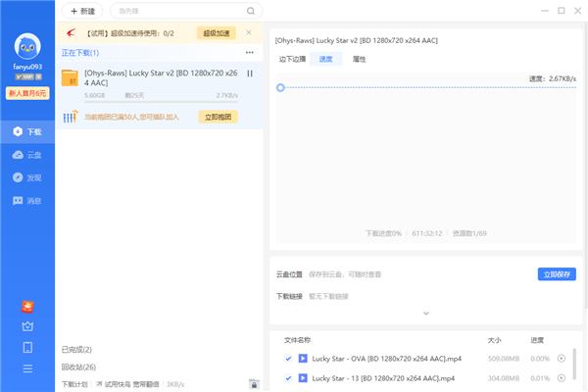The image size is (588, 392).
Task: Click the 304.08MB size value
Action: tap(504, 378)
